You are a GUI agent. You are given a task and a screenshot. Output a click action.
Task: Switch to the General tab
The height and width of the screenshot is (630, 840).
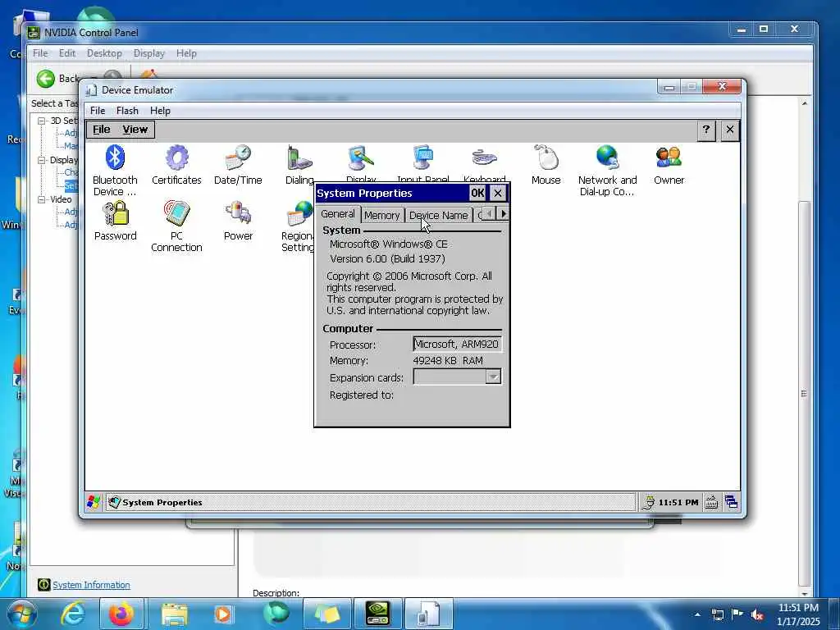337,214
